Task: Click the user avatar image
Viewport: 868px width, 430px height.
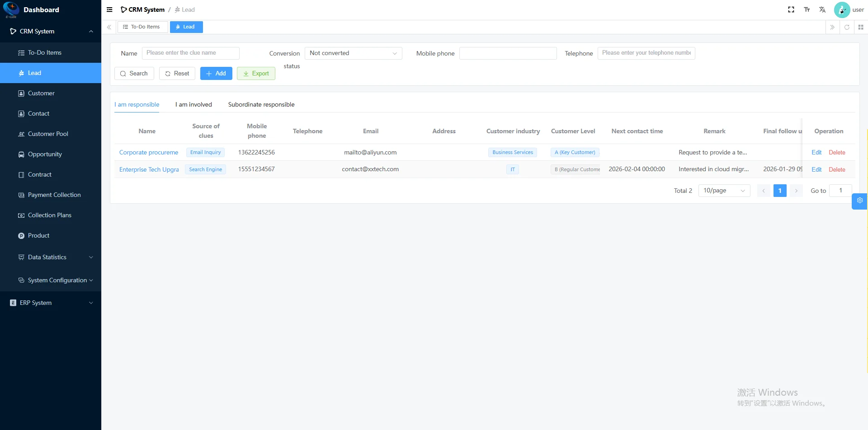Action: point(842,9)
